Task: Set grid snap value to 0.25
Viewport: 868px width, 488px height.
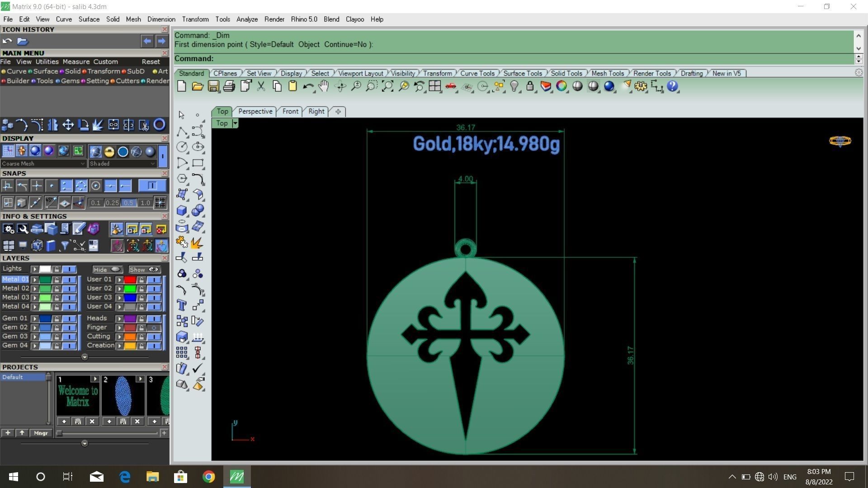Action: [x=112, y=203]
